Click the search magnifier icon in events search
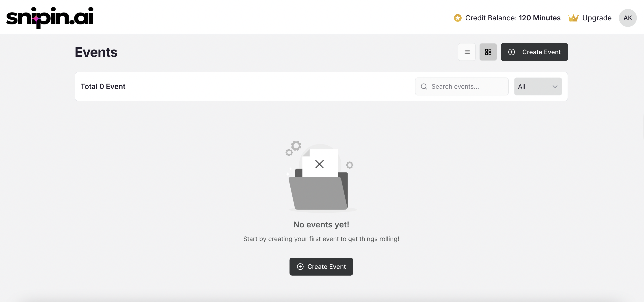Viewport: 644px width, 302px height. [x=424, y=86]
